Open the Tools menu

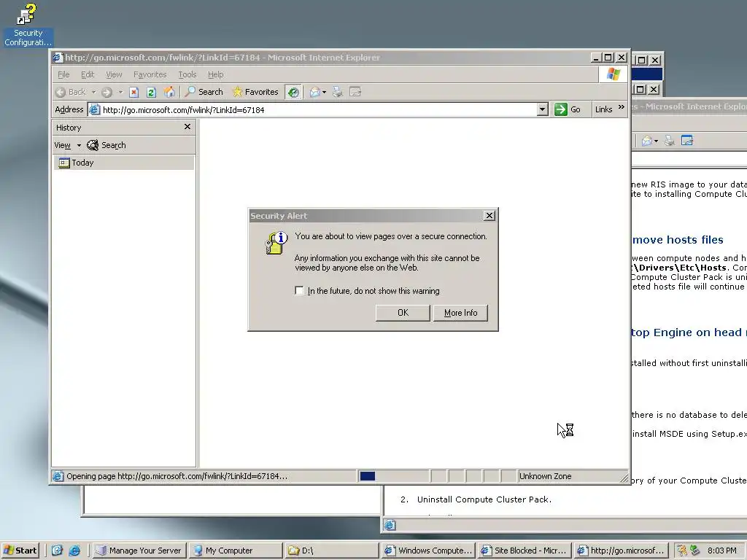point(187,74)
